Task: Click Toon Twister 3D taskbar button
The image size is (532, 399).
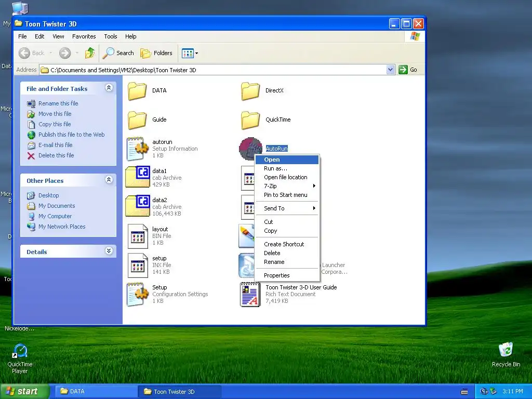Action: click(180, 392)
